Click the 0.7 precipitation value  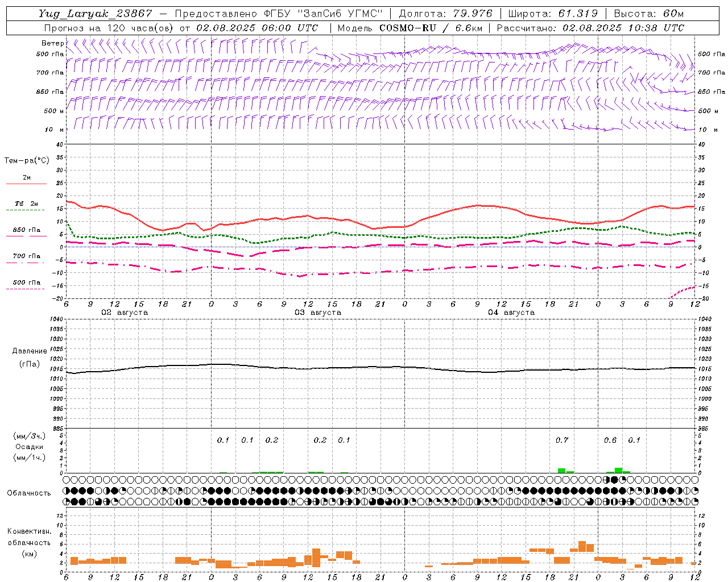(x=562, y=440)
